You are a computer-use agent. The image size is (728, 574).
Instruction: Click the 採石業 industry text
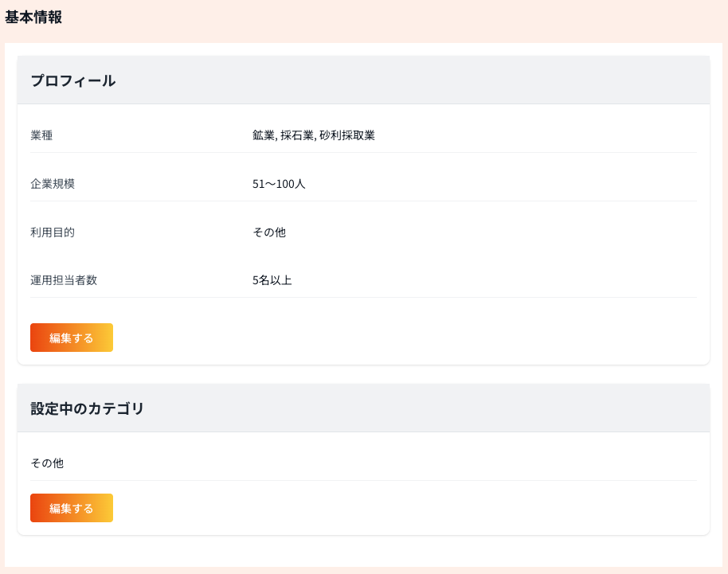(x=297, y=135)
